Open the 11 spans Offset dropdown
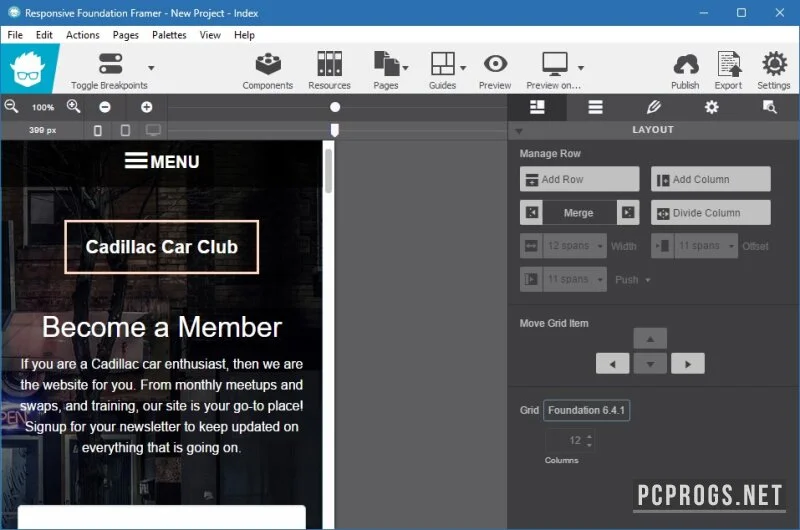Screen dimensions: 800x530 [706, 246]
